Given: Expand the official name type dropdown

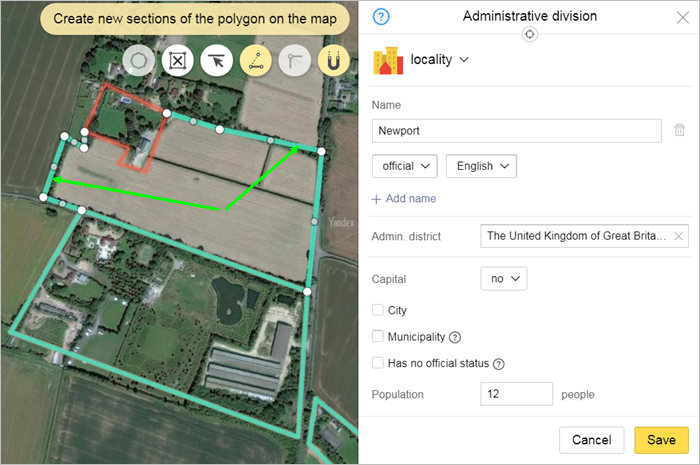Looking at the screenshot, I should [404, 166].
